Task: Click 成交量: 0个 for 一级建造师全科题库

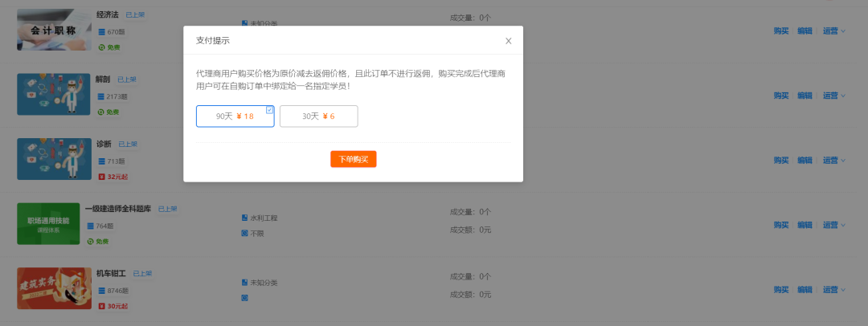Action: pyautogui.click(x=470, y=211)
